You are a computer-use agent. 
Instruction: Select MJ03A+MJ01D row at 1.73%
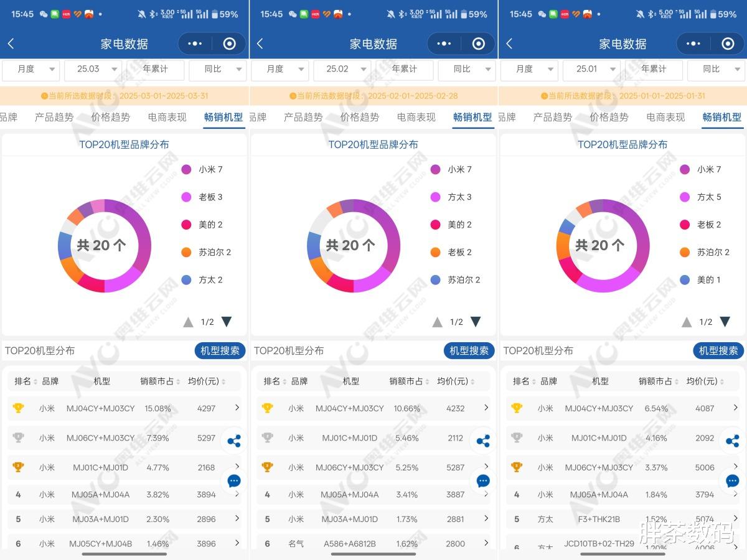point(374,519)
